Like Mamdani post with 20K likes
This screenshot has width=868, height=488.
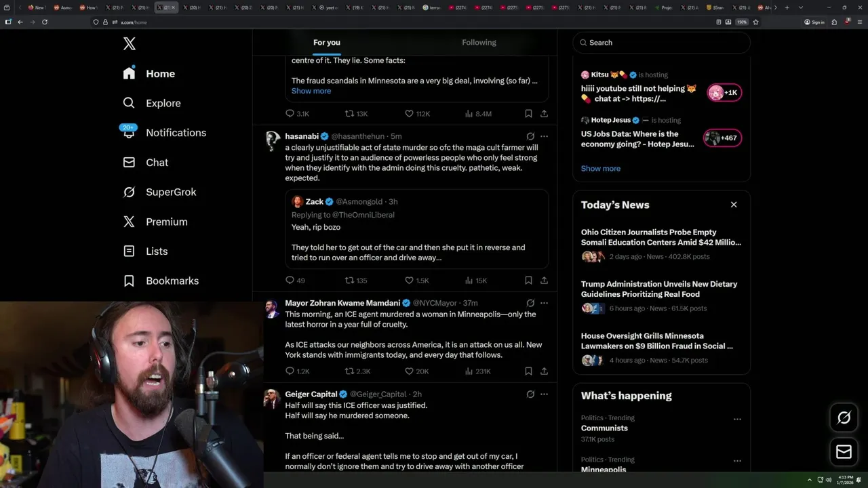click(417, 371)
